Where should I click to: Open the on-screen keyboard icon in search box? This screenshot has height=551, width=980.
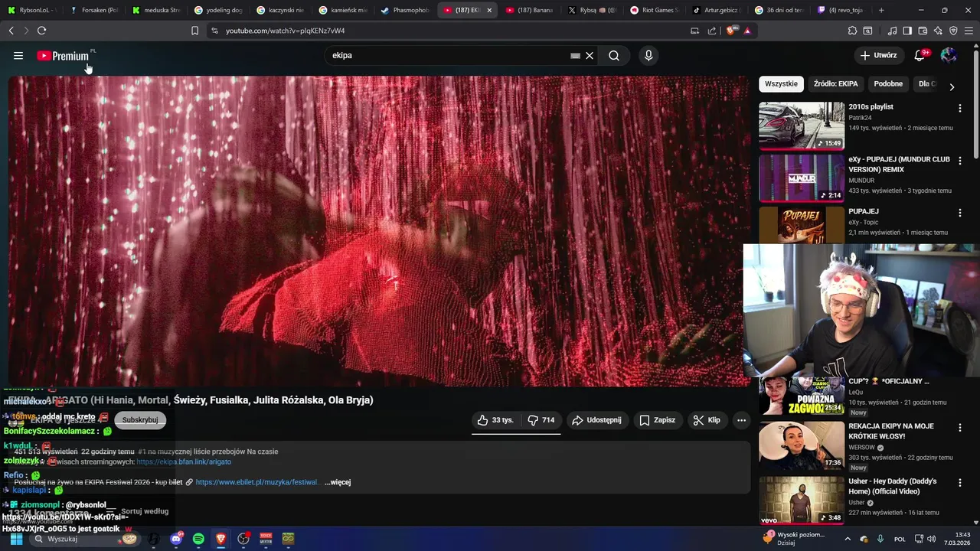(x=575, y=55)
